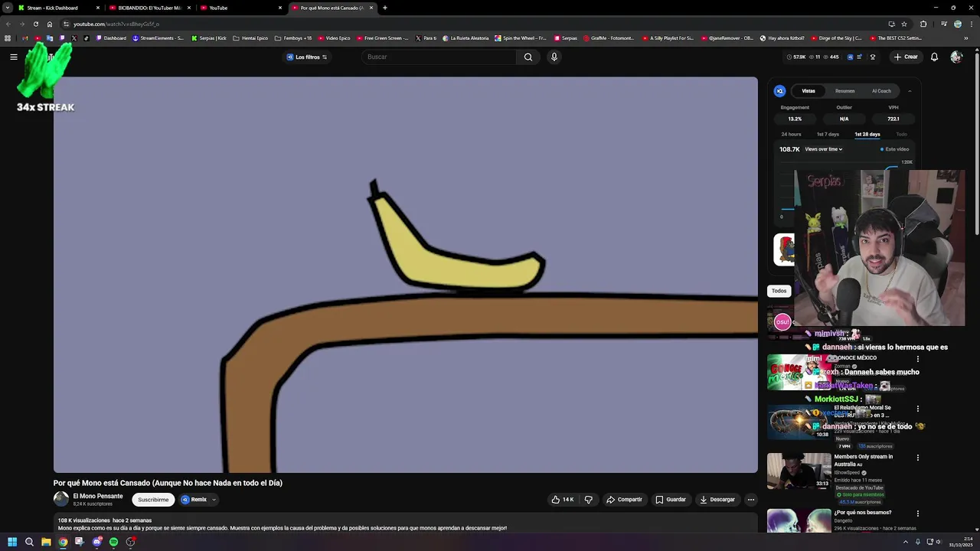This screenshot has width=980, height=551.
Task: Open StreamElements bookmark
Action: [x=158, y=38]
